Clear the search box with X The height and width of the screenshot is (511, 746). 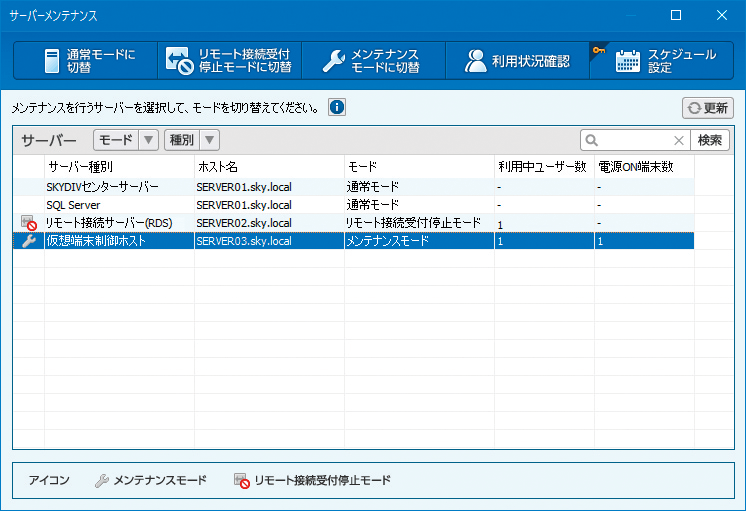[x=678, y=141]
